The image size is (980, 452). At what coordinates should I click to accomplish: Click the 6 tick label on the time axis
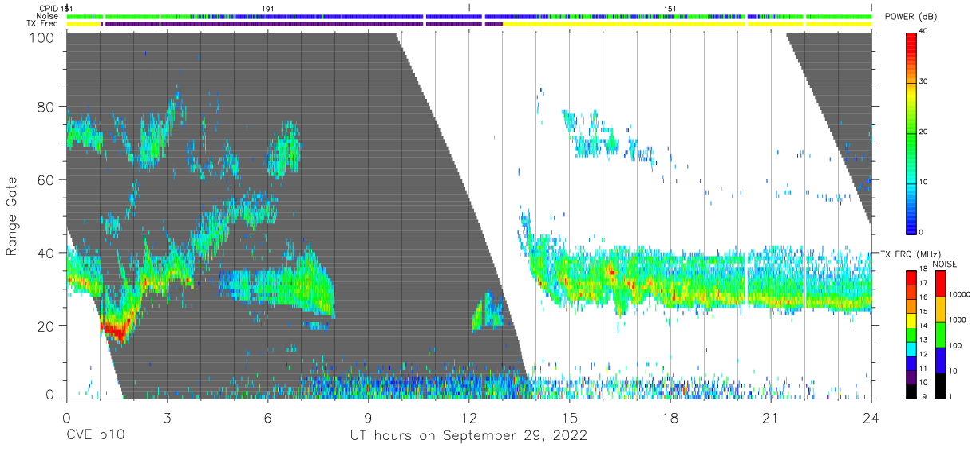point(267,418)
